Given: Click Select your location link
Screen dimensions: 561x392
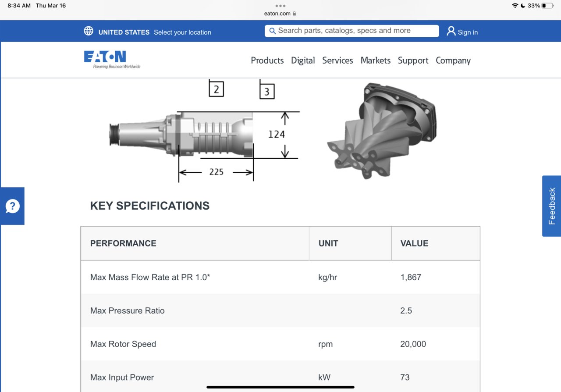Looking at the screenshot, I should point(182,32).
